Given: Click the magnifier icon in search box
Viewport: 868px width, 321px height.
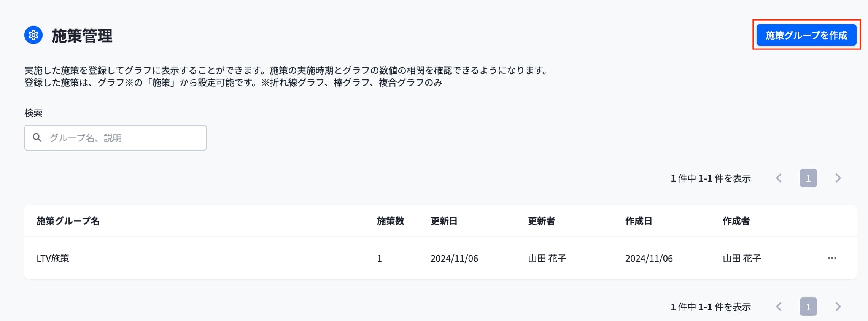Looking at the screenshot, I should point(37,138).
